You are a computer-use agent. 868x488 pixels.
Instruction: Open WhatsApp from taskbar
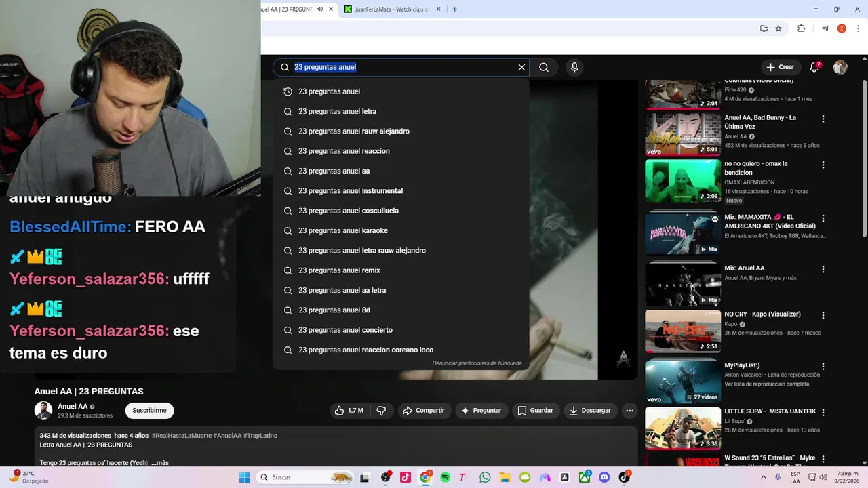(485, 477)
